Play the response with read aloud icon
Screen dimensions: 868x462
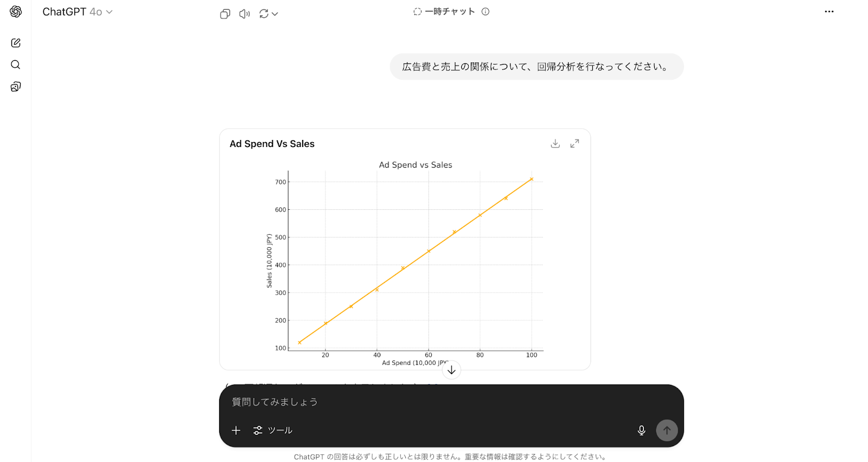coord(245,14)
